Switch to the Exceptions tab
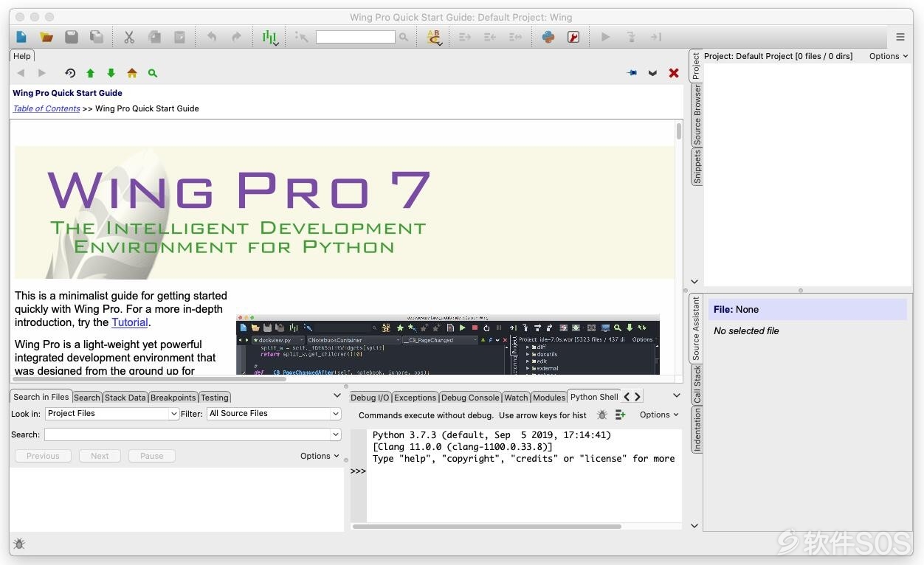The image size is (924, 565). point(416,398)
